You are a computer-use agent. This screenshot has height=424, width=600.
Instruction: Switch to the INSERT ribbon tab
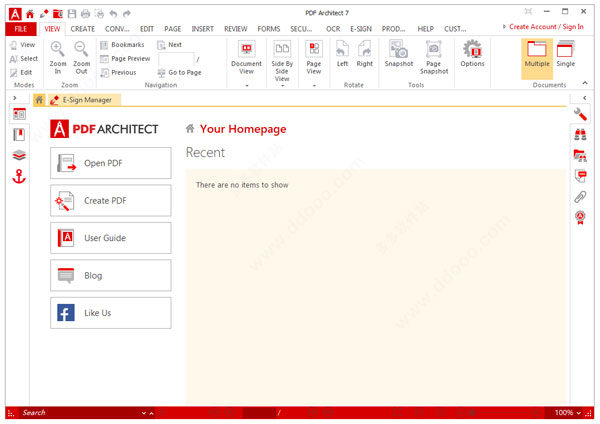(x=202, y=29)
